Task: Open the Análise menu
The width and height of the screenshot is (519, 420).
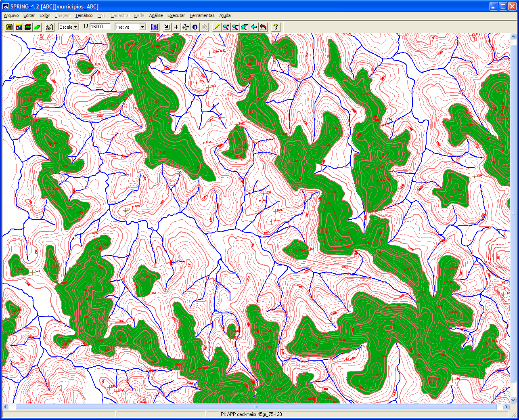Action: coord(156,15)
